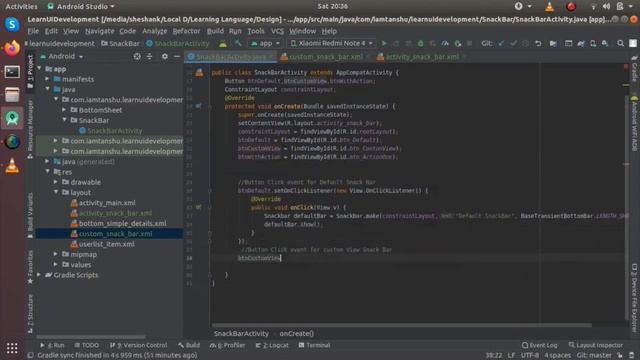
Task: Open Firefox from the Ubuntu dock
Action: click(12, 48)
